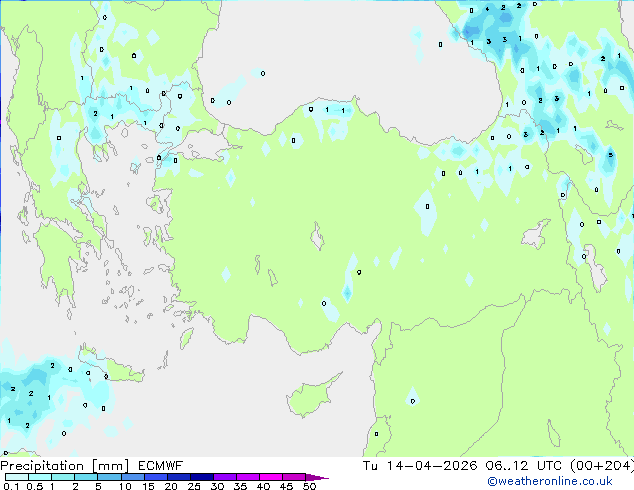Click the 0.5–1 mm legend color swatch
The image size is (634, 490).
(40, 477)
